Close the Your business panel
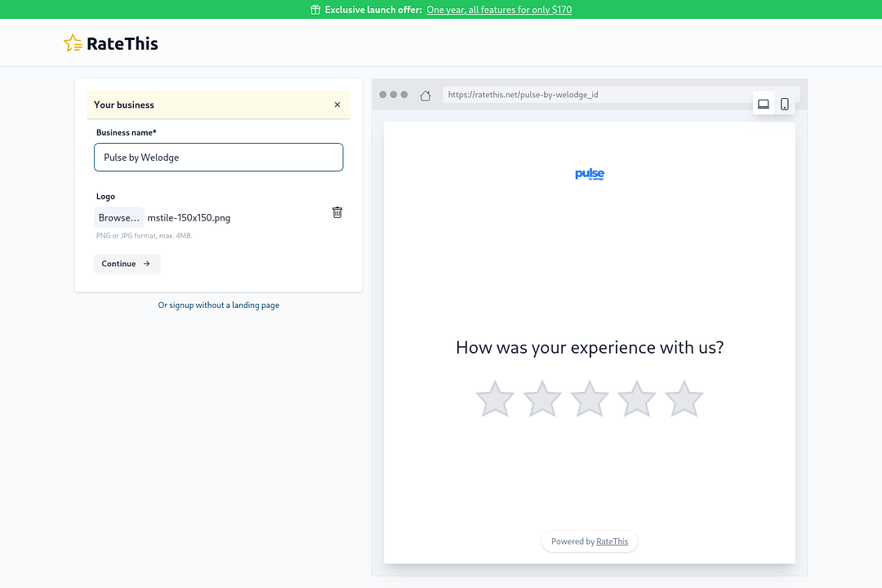 click(x=337, y=105)
